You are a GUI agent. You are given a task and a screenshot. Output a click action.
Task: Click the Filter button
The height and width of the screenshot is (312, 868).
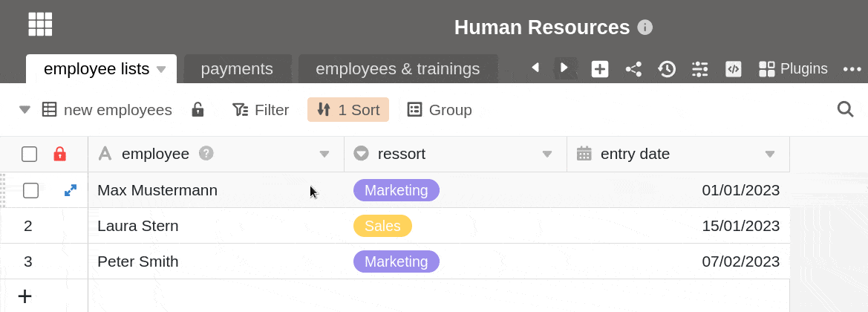point(261,110)
